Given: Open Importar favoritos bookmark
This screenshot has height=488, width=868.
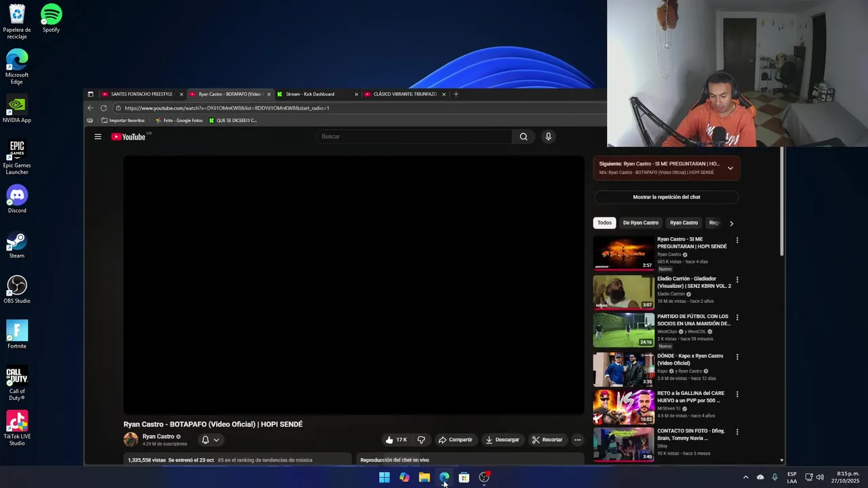Looking at the screenshot, I should click(123, 121).
